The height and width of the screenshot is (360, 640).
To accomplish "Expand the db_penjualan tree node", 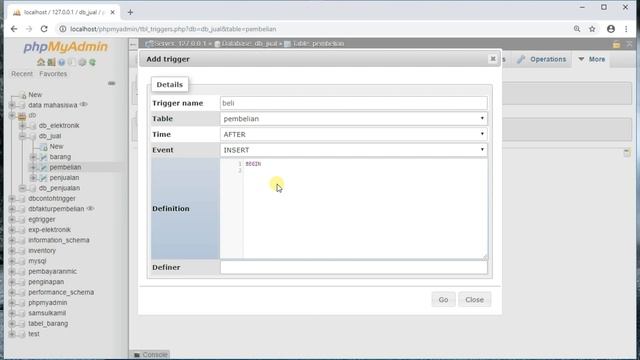I will point(22,188).
